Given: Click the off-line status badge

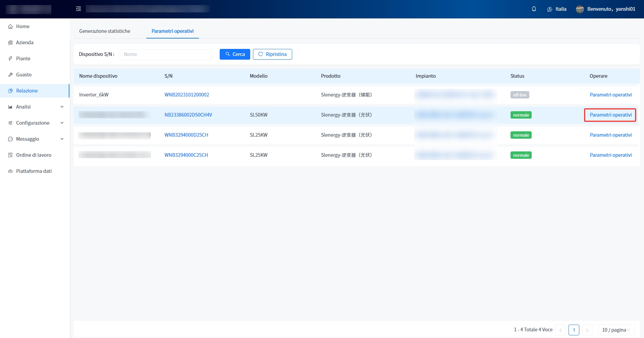Looking at the screenshot, I should tap(520, 95).
